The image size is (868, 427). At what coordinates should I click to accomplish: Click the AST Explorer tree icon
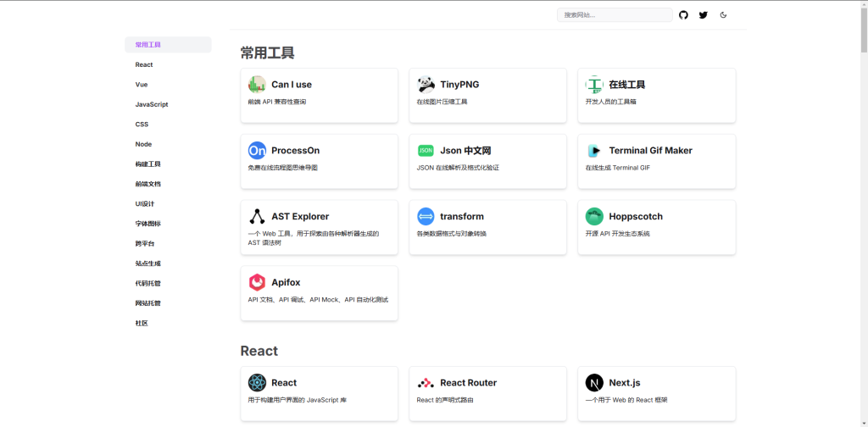click(257, 216)
